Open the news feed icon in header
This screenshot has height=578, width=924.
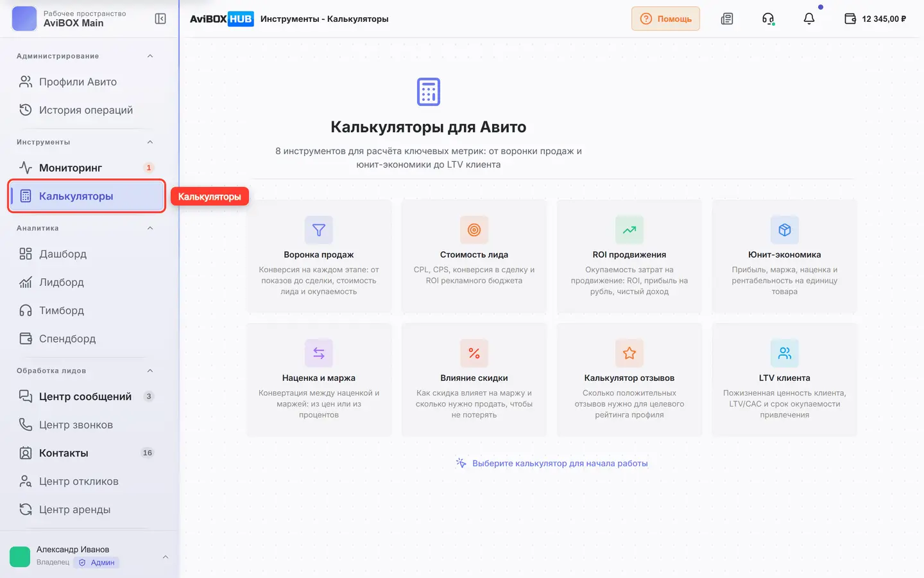click(727, 19)
